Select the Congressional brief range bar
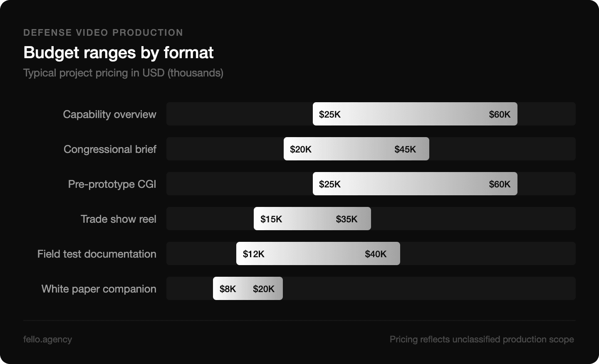599x364 pixels. point(356,149)
